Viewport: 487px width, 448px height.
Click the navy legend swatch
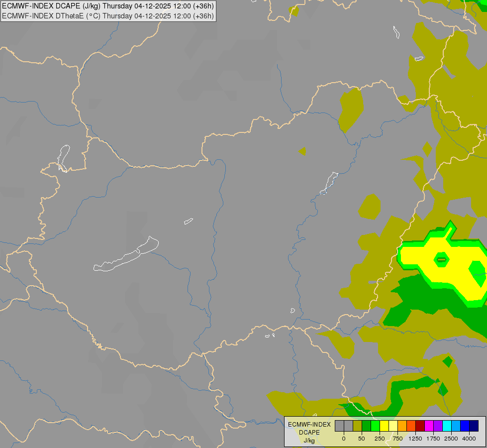coord(474,426)
